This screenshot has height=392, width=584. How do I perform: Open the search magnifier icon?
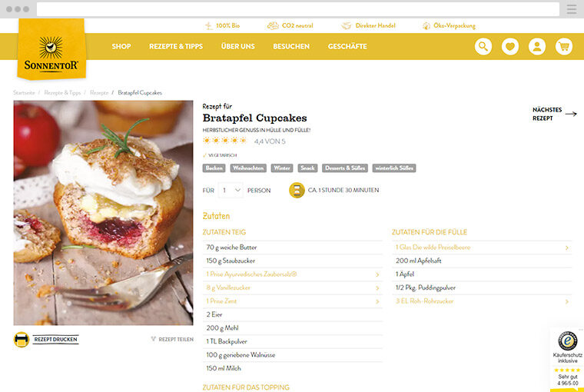coord(483,47)
